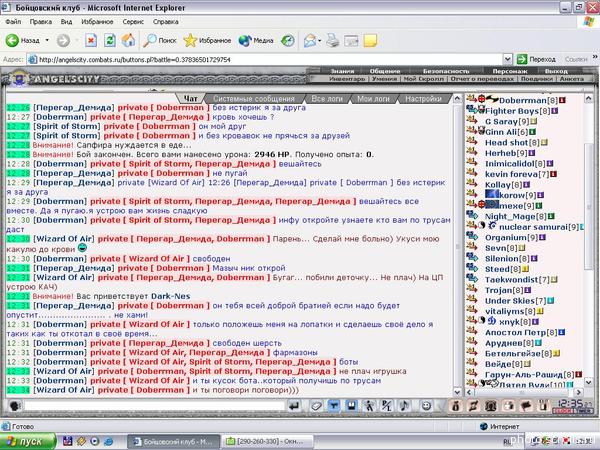600x450 pixels.
Task: Open the Общение game menu
Action: 385,71
